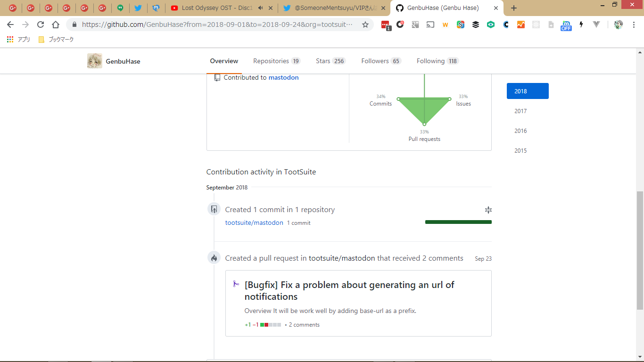Screen dimensions: 644x362
Task: Bookmark this page with the star icon
Action: tap(365, 25)
